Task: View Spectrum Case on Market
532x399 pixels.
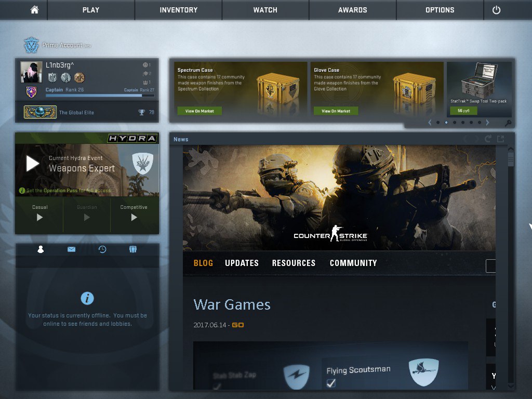Action: [199, 111]
